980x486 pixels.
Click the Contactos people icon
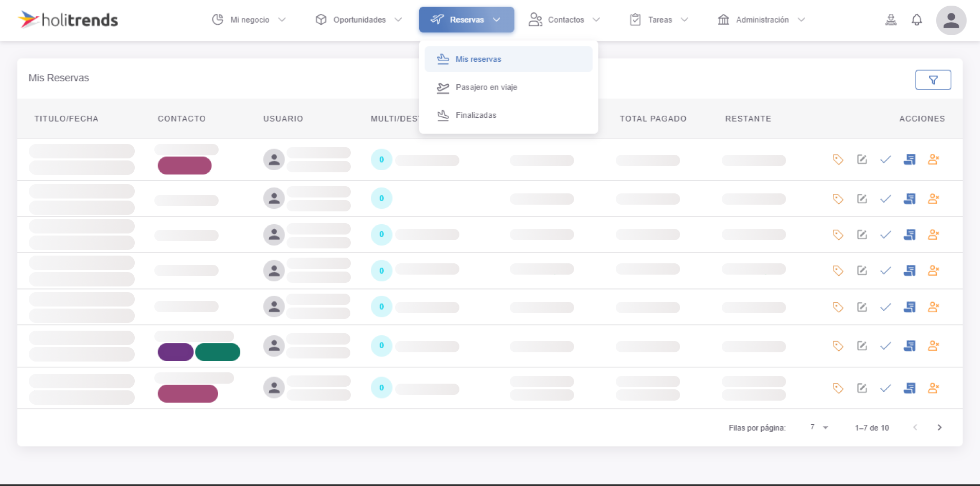pyautogui.click(x=536, y=20)
